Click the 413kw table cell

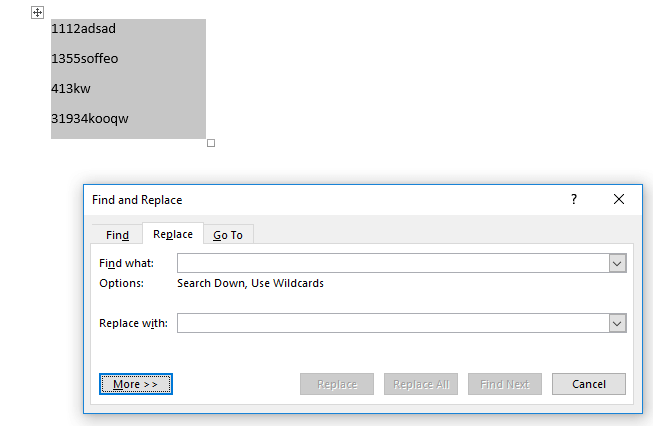(x=71, y=88)
